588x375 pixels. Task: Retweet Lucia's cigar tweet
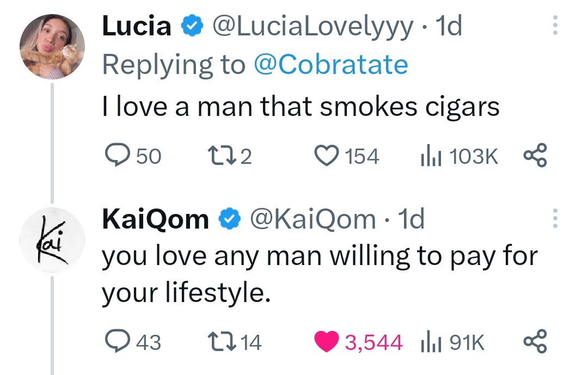tap(230, 156)
